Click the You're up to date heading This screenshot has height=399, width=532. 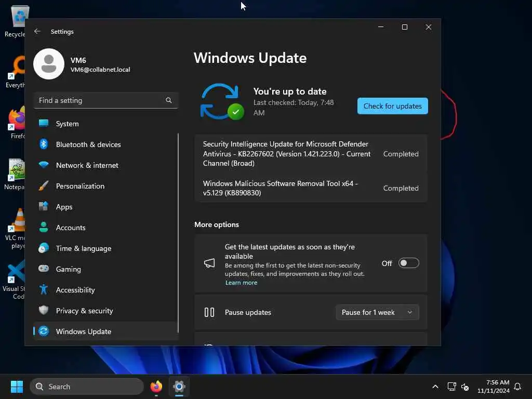point(290,91)
